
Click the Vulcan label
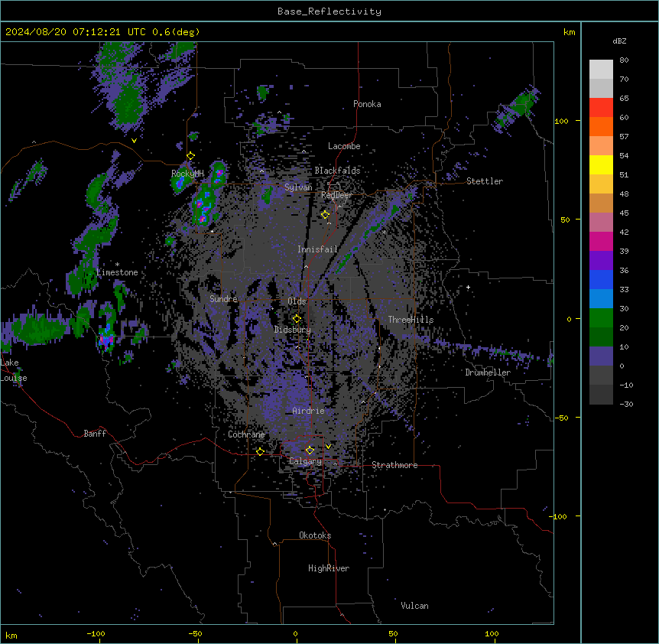[x=414, y=606]
